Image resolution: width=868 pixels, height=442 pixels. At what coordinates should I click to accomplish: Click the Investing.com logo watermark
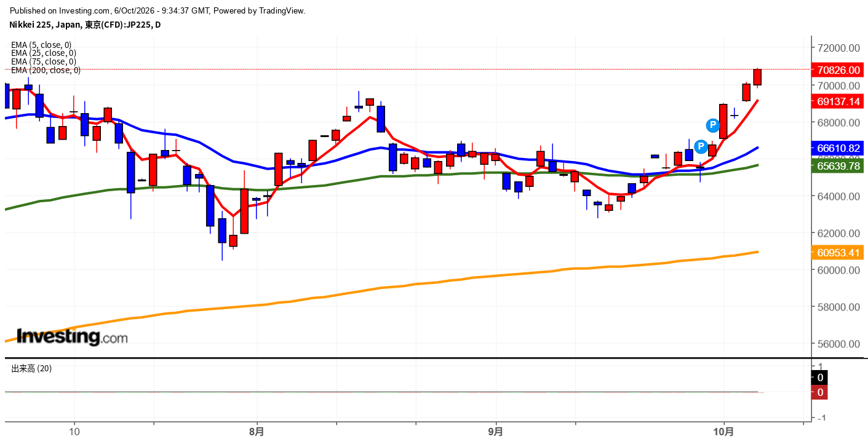pos(72,336)
